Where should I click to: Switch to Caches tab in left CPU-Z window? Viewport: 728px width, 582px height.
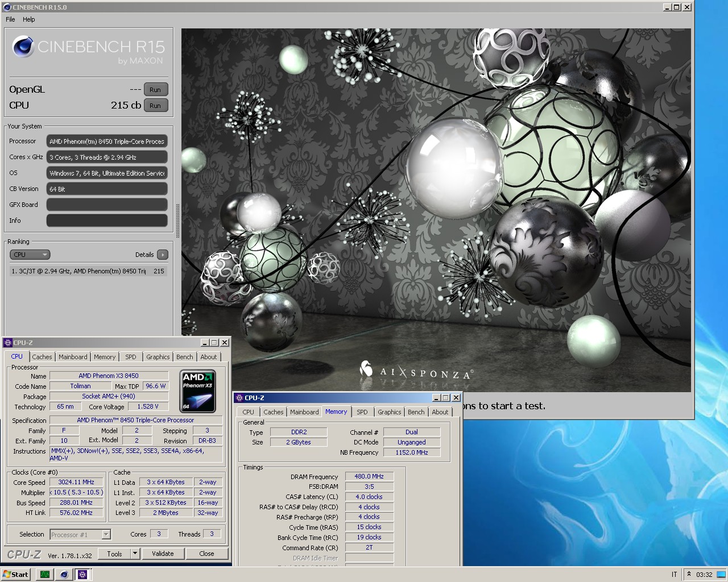click(x=42, y=357)
